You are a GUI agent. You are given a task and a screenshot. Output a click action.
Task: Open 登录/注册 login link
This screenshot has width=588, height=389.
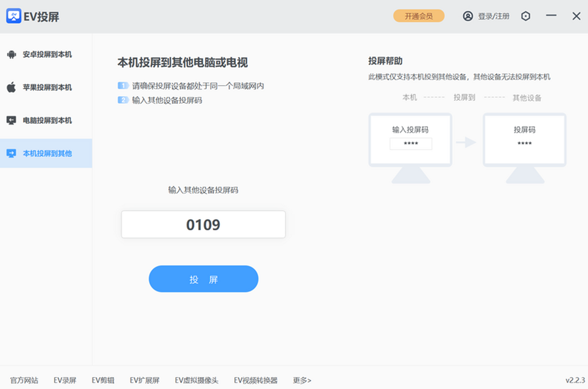[493, 16]
